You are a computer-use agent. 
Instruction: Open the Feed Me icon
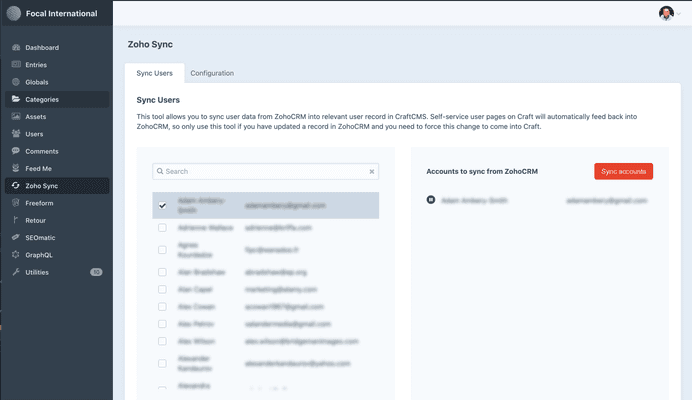pyautogui.click(x=16, y=168)
